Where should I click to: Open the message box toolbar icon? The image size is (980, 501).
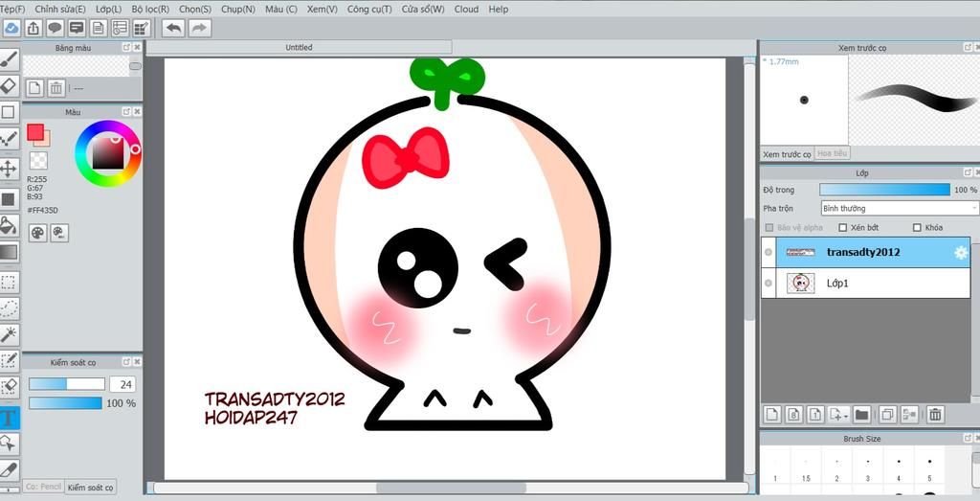pos(77,28)
